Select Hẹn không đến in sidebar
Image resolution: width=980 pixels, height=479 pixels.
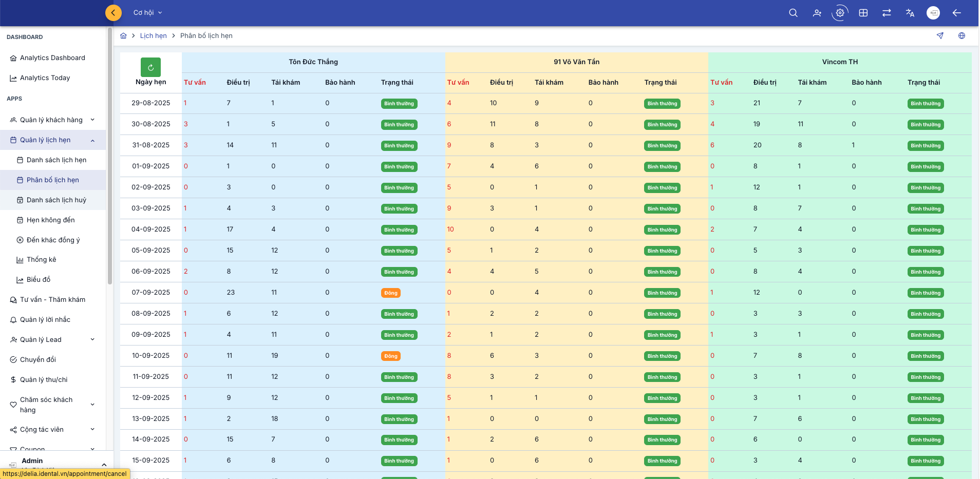50,220
